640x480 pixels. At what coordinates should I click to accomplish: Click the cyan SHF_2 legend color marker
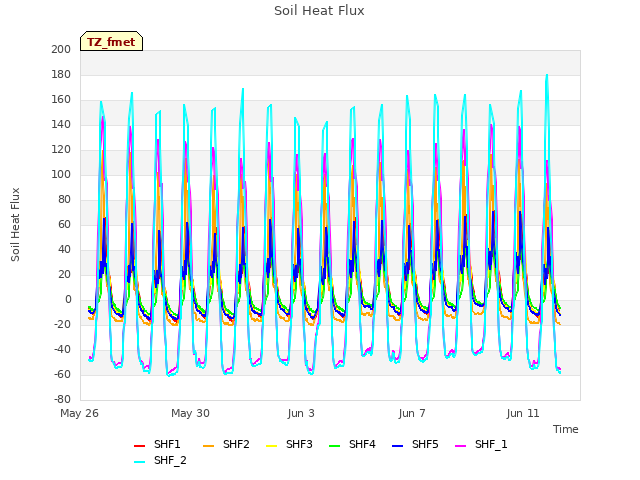coord(140,462)
